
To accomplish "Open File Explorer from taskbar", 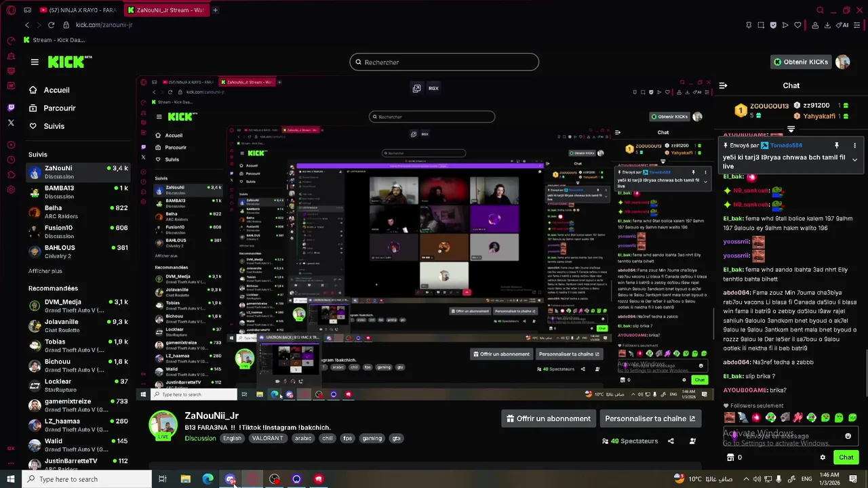I will coord(185,479).
